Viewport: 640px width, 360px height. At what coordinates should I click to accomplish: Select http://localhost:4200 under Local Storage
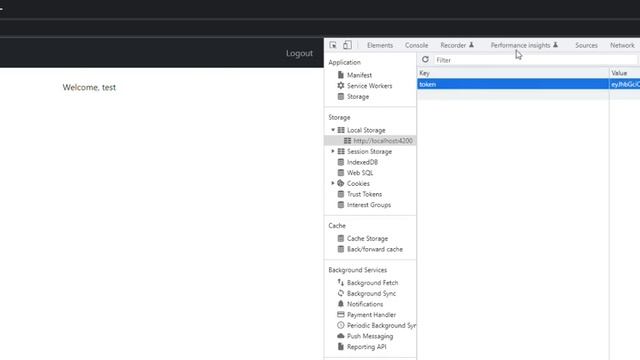[383, 140]
